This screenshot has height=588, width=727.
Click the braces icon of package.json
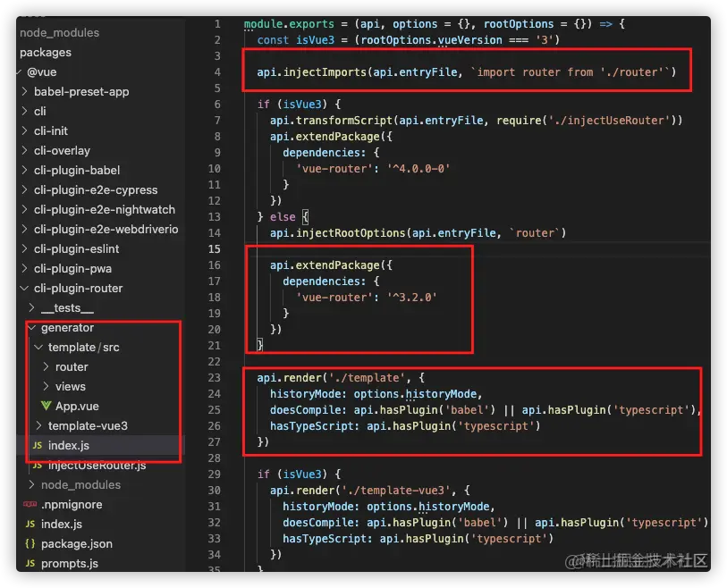[x=30, y=543]
